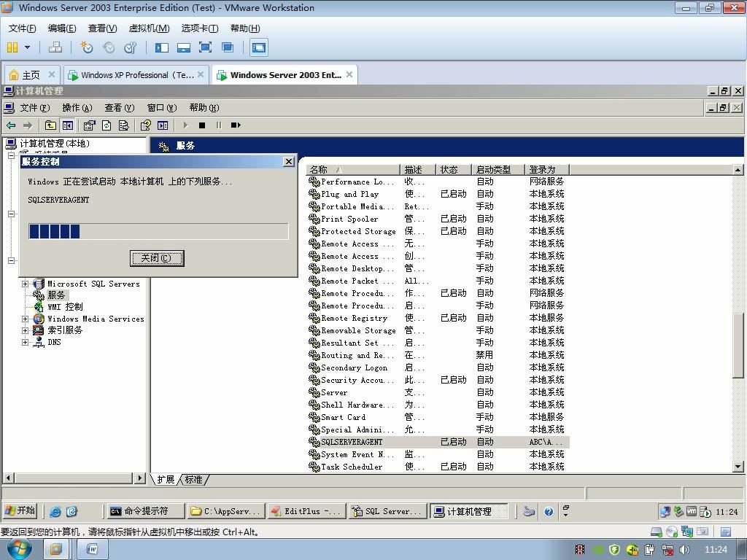Switch to the 主页 tab
Image resolution: width=747 pixels, height=560 pixels.
coord(31,75)
